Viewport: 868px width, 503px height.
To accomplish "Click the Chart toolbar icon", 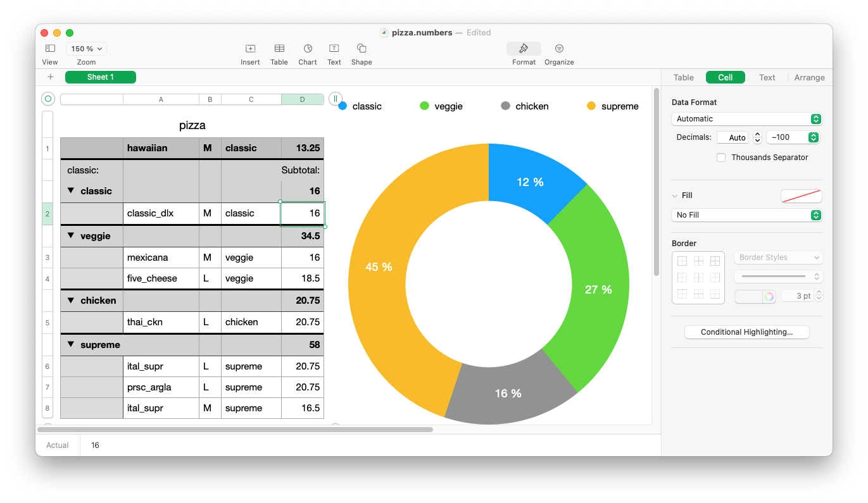I will (308, 49).
